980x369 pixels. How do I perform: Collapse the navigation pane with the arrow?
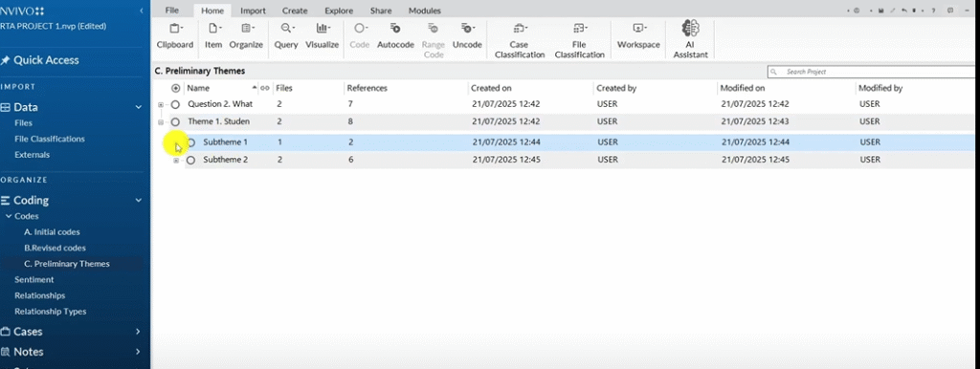coord(142,11)
